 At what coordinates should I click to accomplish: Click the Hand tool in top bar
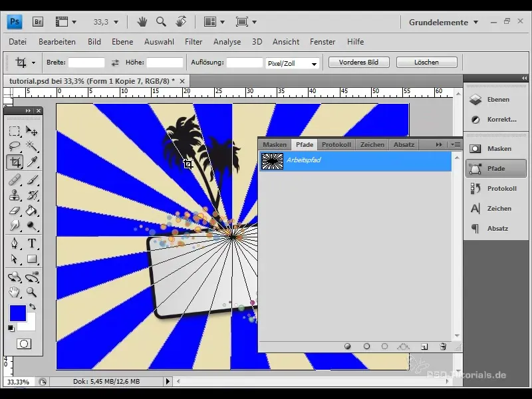(142, 22)
